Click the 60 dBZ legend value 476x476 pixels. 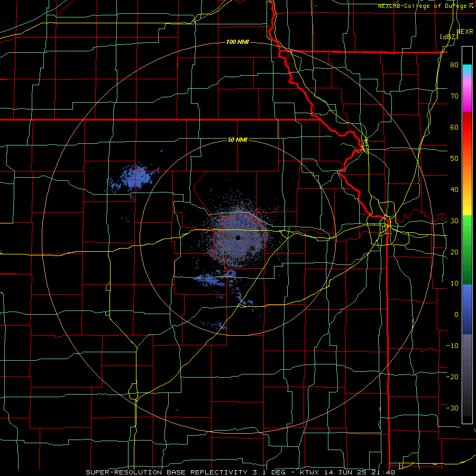(454, 127)
